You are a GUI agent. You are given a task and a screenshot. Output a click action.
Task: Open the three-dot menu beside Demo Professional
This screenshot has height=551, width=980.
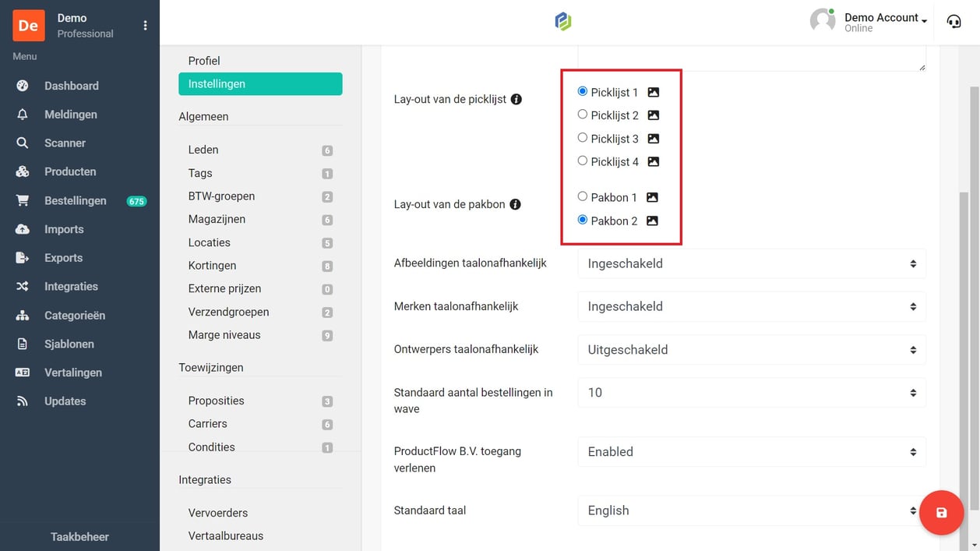pos(145,26)
